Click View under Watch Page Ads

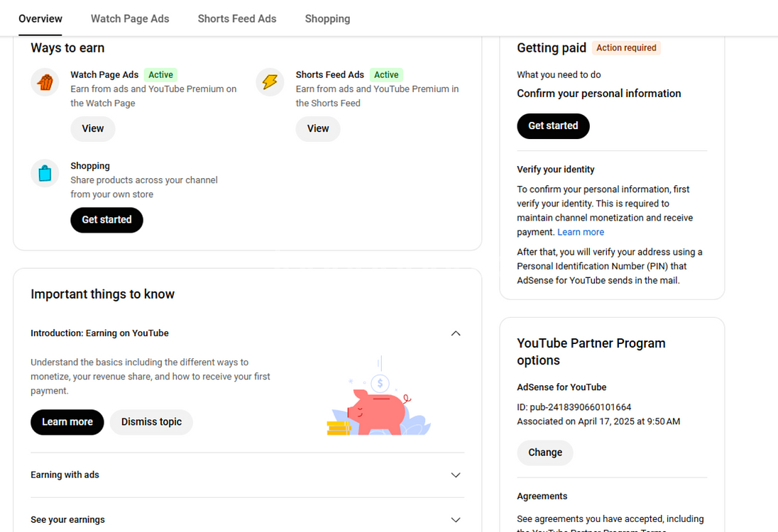pyautogui.click(x=93, y=129)
